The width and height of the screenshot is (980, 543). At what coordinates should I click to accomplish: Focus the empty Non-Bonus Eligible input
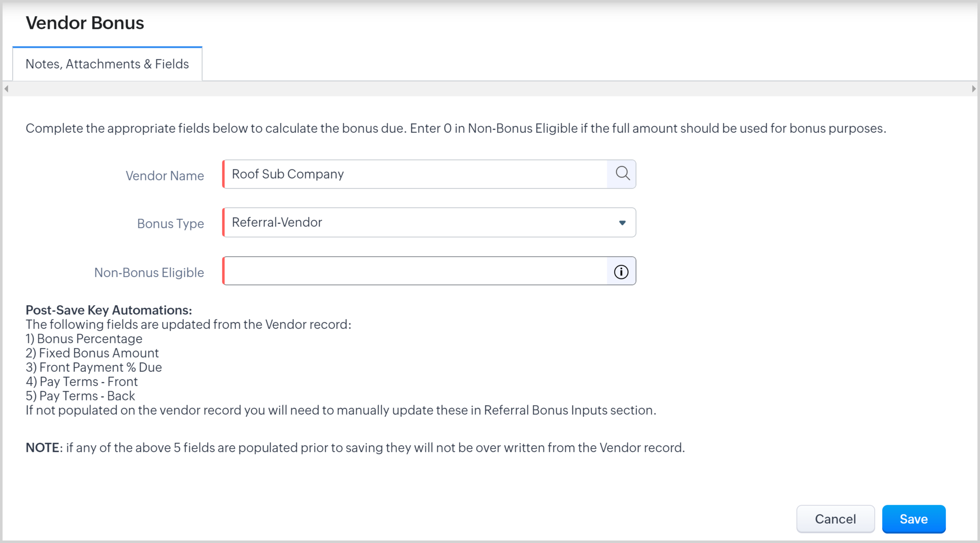pos(415,271)
